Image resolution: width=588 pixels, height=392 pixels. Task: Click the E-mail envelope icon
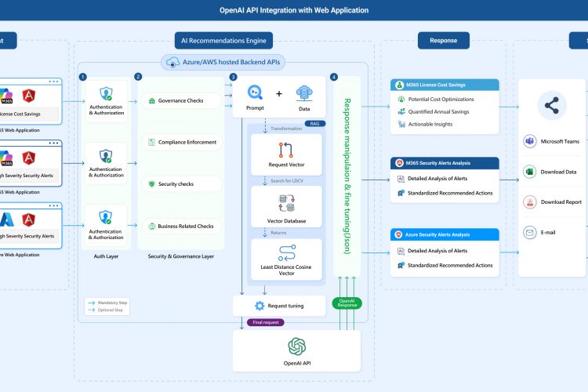pos(529,233)
